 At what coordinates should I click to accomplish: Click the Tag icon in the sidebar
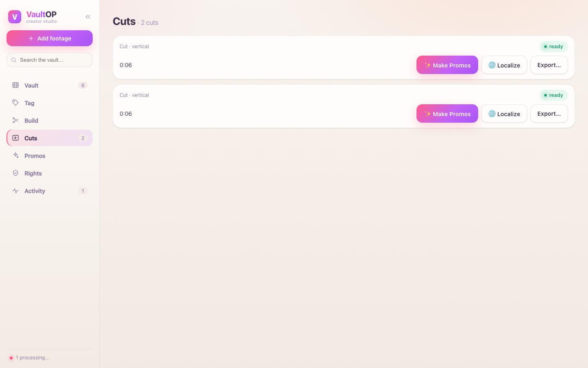pyautogui.click(x=16, y=103)
